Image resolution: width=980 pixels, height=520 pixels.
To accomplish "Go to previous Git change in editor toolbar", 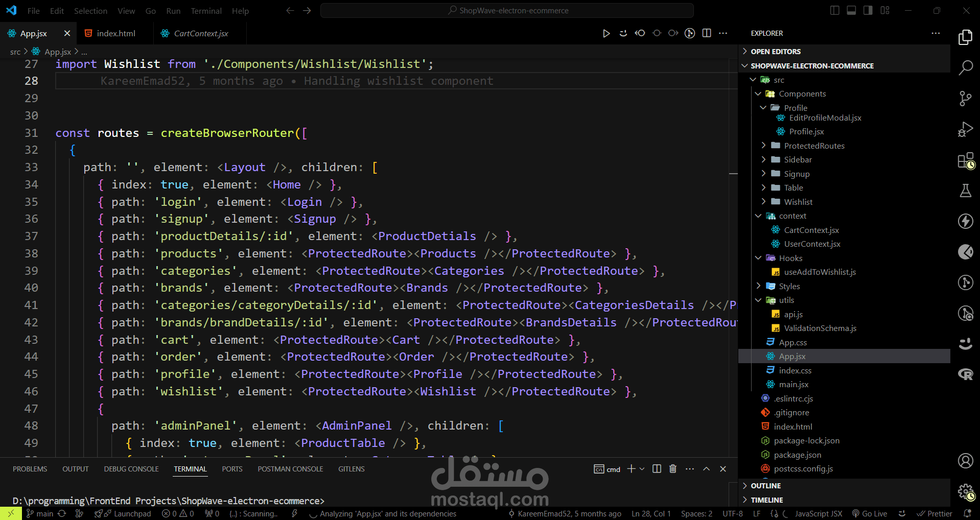I will click(640, 33).
